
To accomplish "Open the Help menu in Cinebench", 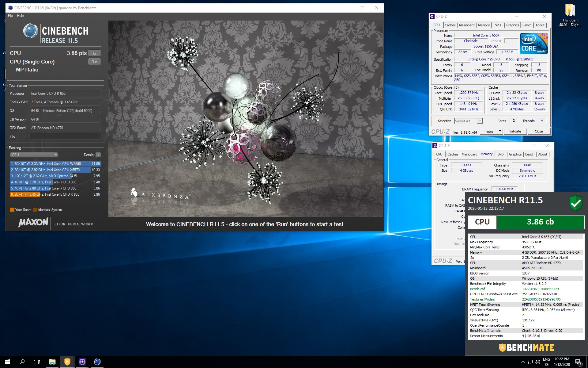I will click(x=20, y=16).
